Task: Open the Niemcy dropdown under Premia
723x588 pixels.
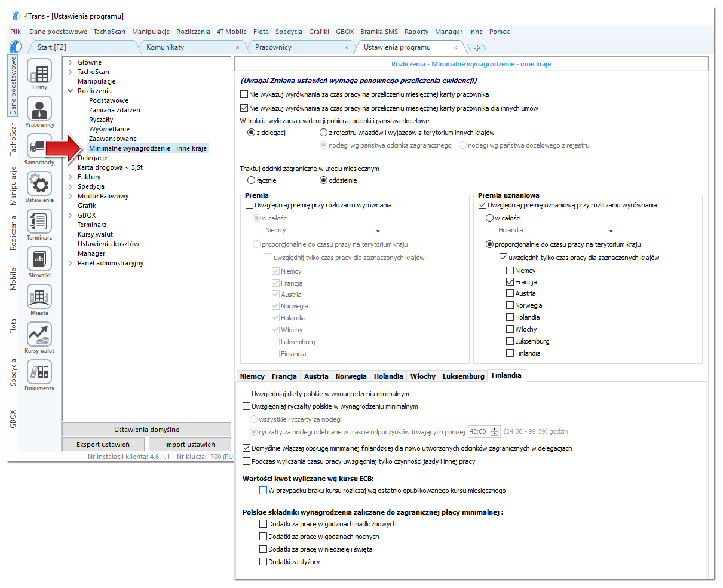Action: (378, 231)
